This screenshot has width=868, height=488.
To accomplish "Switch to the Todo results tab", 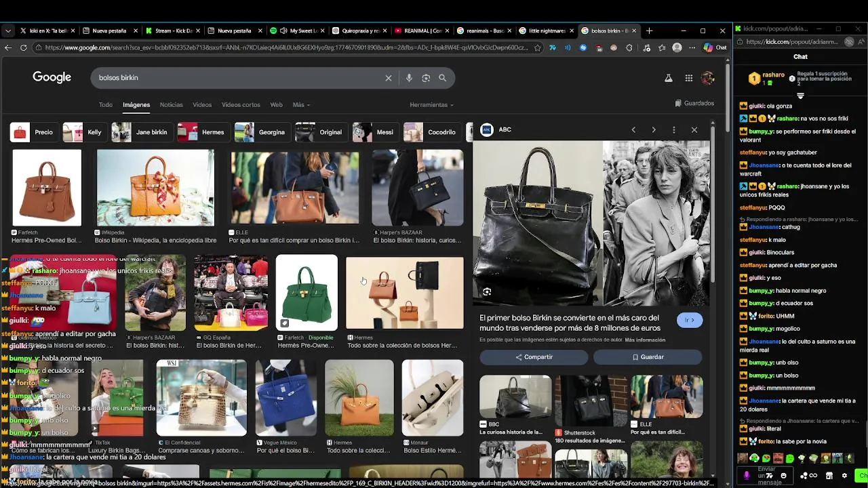I will (x=106, y=105).
